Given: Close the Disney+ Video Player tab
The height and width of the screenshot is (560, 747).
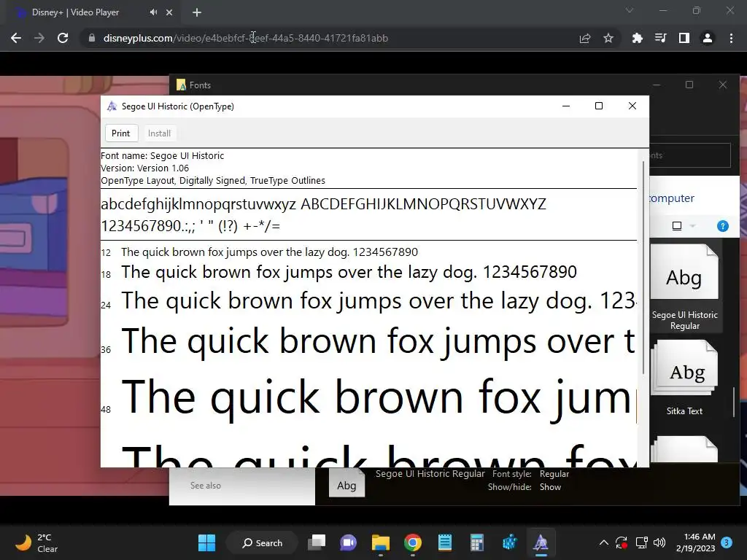Looking at the screenshot, I should tap(169, 12).
